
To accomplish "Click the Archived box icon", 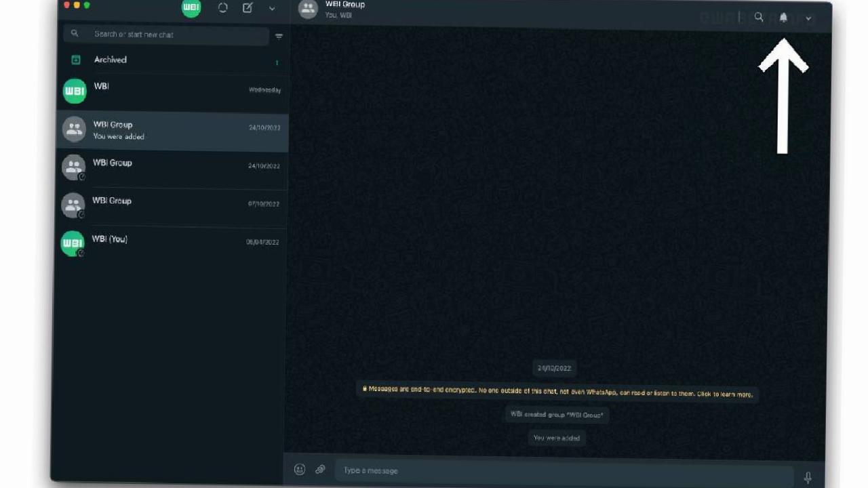I will 76,60.
